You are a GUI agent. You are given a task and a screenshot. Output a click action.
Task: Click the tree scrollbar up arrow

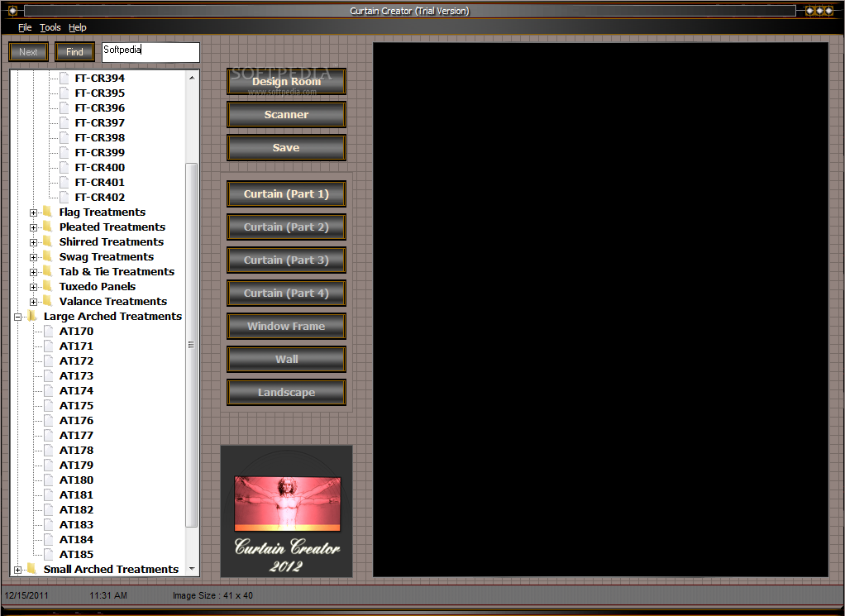point(192,78)
